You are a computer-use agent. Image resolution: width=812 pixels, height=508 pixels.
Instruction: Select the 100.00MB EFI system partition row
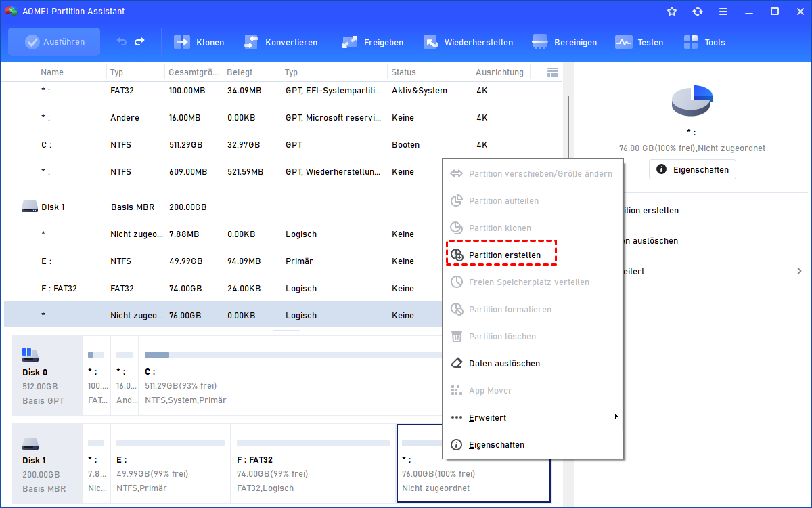283,91
